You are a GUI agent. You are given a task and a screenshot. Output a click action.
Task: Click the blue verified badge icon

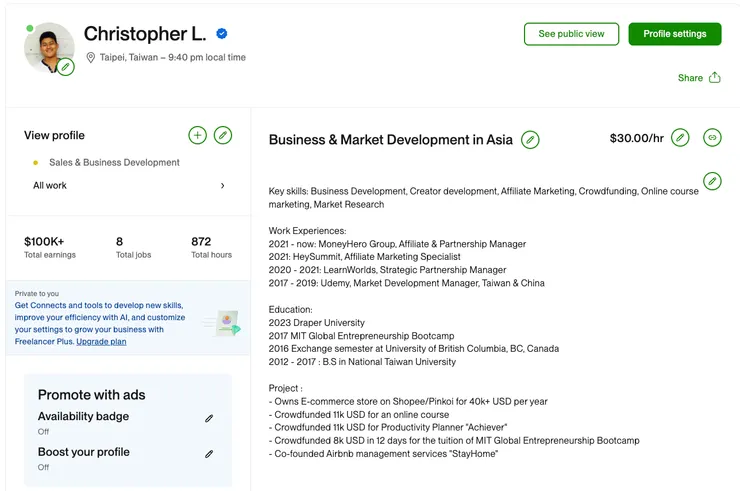221,34
